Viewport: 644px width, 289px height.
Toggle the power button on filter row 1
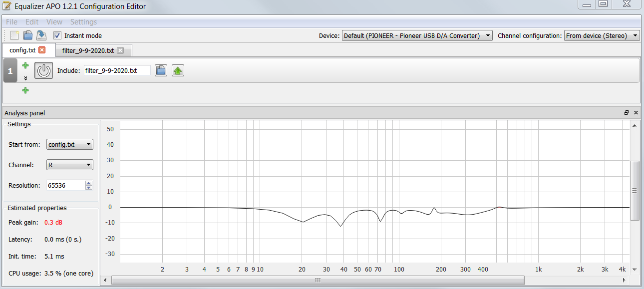click(43, 71)
